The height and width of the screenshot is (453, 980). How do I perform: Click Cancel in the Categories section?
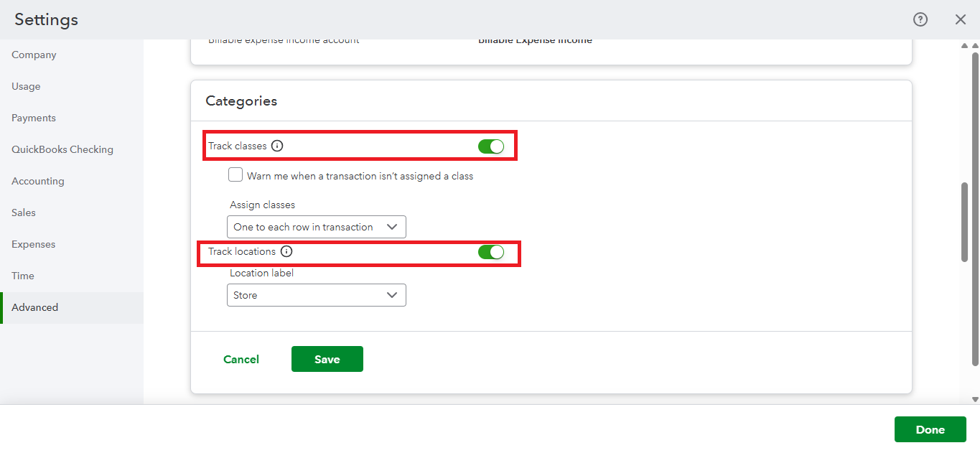pyautogui.click(x=241, y=360)
